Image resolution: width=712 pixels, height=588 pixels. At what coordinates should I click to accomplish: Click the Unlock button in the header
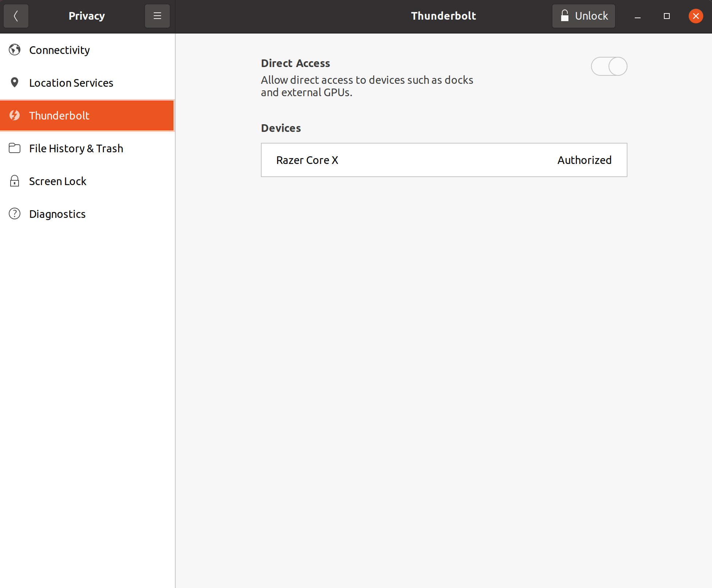(583, 16)
